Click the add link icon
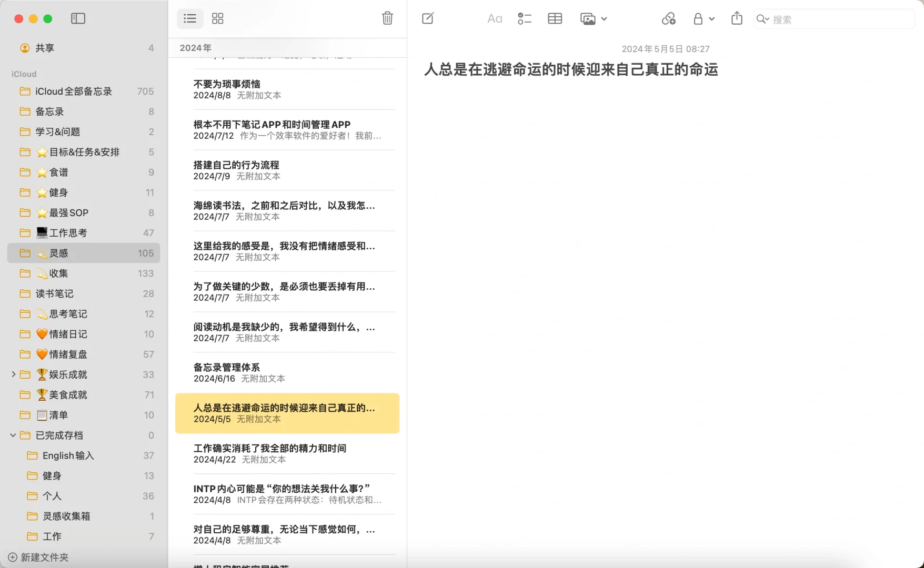924x568 pixels. pyautogui.click(x=668, y=18)
